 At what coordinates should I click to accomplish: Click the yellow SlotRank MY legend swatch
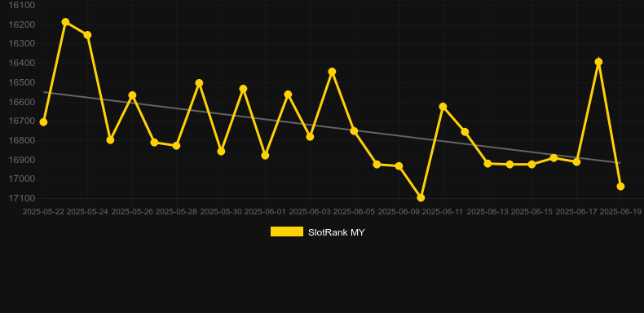(x=287, y=231)
